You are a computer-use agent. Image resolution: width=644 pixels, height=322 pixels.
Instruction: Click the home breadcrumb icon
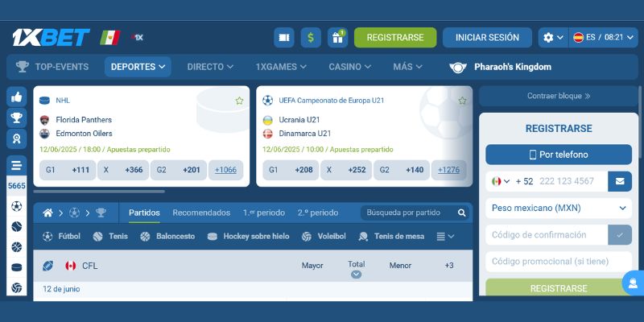coord(47,213)
